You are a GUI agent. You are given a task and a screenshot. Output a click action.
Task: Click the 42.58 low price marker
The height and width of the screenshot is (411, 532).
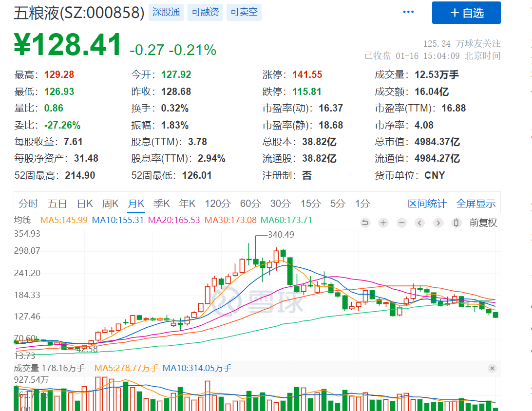[87, 349]
